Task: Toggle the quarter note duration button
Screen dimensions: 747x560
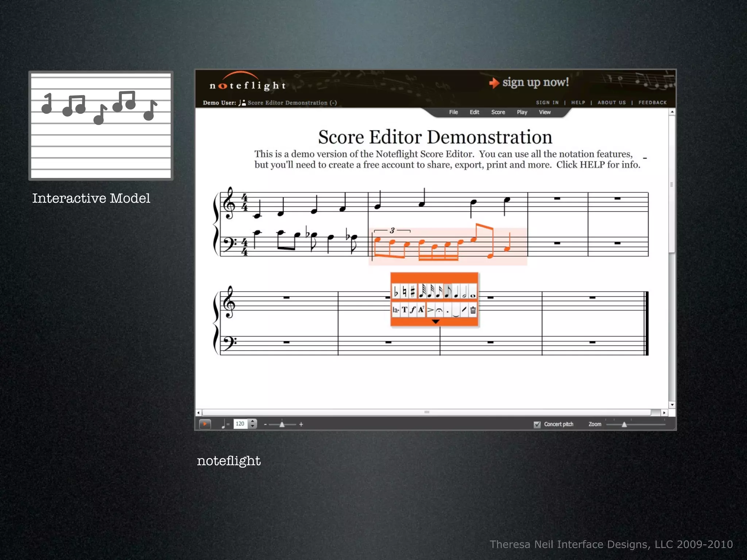Action: (x=456, y=292)
